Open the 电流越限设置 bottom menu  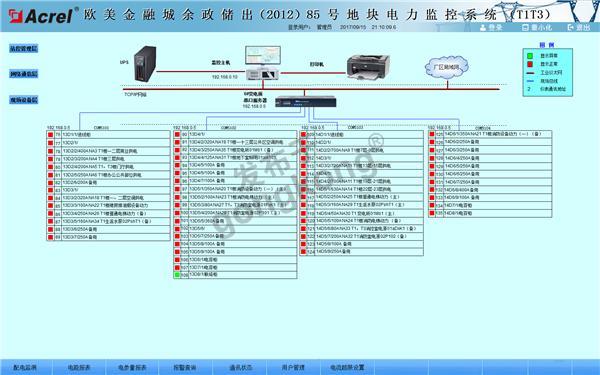347,367
